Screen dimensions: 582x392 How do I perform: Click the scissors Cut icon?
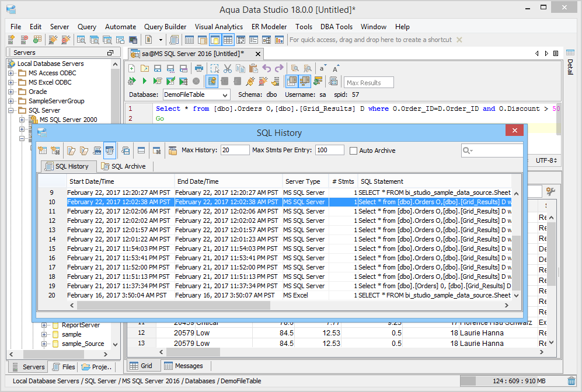pyautogui.click(x=228, y=68)
